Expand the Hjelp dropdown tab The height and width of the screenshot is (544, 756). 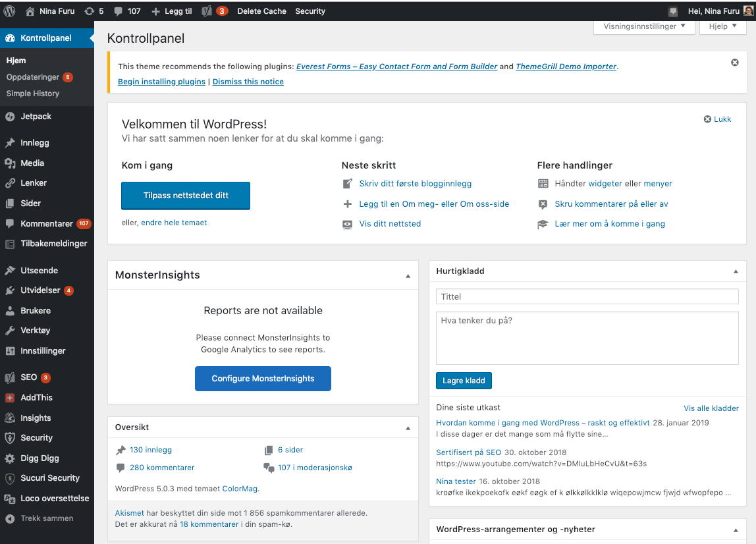722,26
